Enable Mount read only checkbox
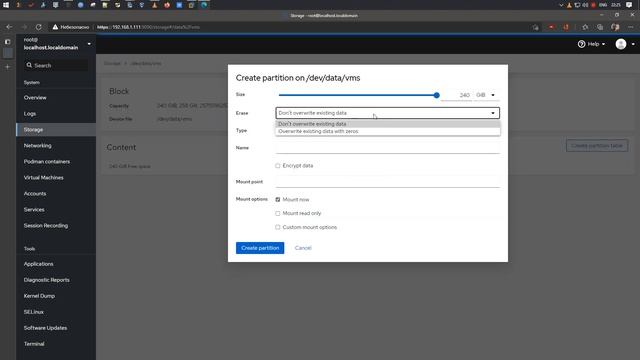 coord(278,213)
